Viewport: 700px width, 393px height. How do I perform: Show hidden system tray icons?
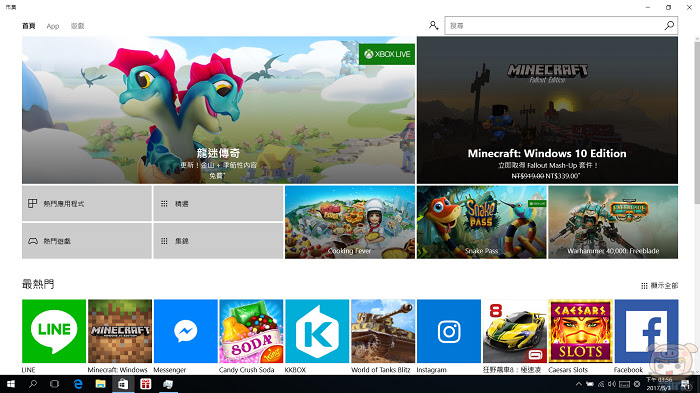point(579,384)
